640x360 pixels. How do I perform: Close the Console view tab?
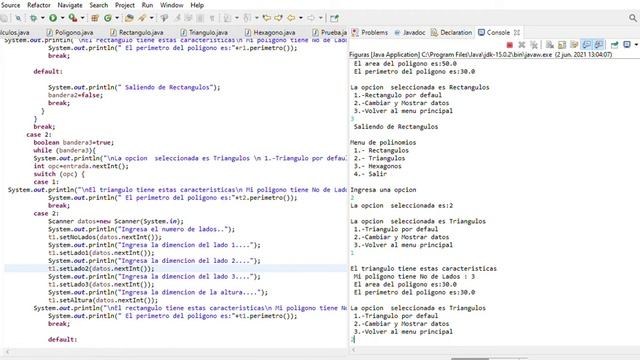point(517,32)
